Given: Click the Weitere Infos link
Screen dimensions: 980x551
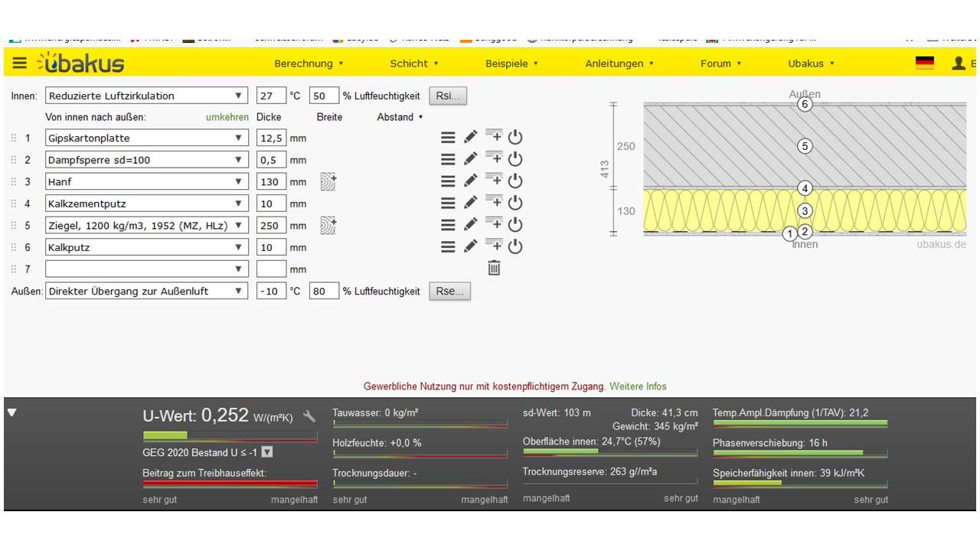Looking at the screenshot, I should click(638, 386).
